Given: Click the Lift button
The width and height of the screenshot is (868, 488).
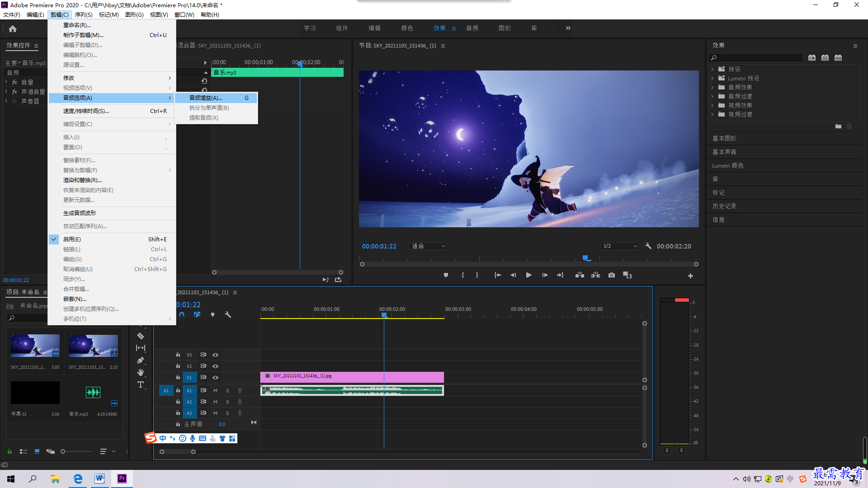Looking at the screenshot, I should pyautogui.click(x=580, y=275).
